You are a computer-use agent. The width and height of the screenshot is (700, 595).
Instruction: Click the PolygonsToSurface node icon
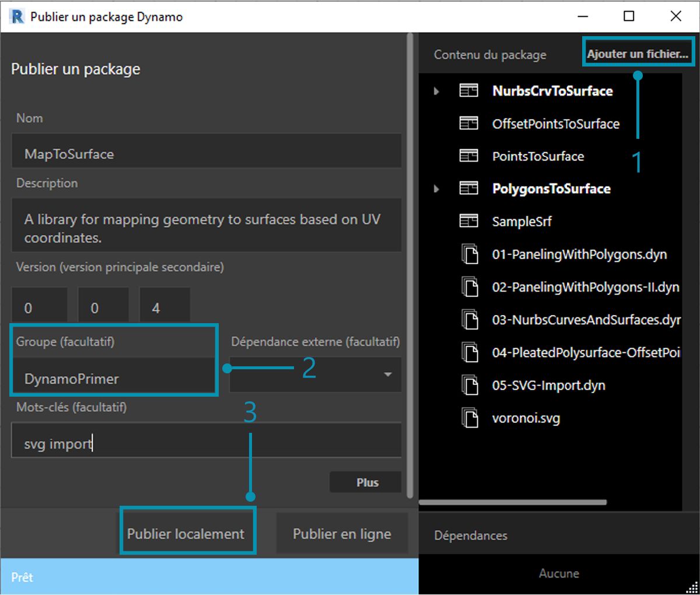pos(468,189)
